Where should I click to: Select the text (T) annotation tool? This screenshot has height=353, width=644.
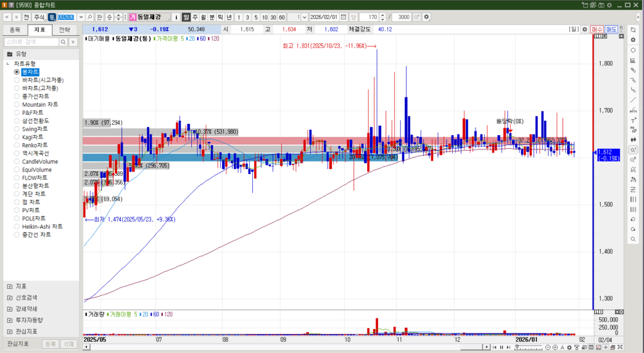(x=633, y=119)
